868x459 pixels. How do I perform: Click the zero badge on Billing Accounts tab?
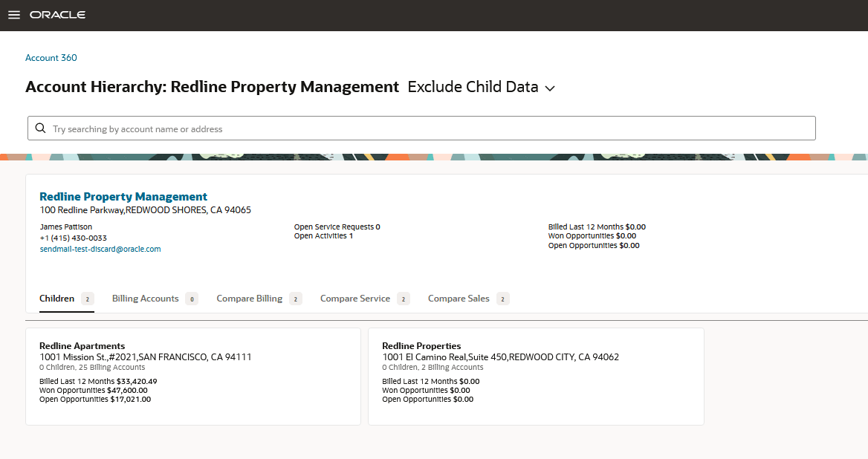pyautogui.click(x=192, y=298)
